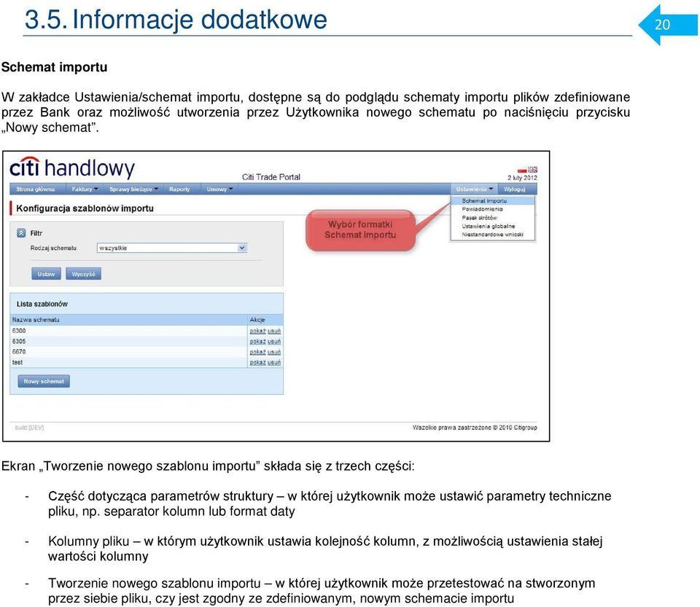Screen dimensions: 700x607
Task: Click the Konfiguracja szablonów importu title
Action: click(x=85, y=208)
